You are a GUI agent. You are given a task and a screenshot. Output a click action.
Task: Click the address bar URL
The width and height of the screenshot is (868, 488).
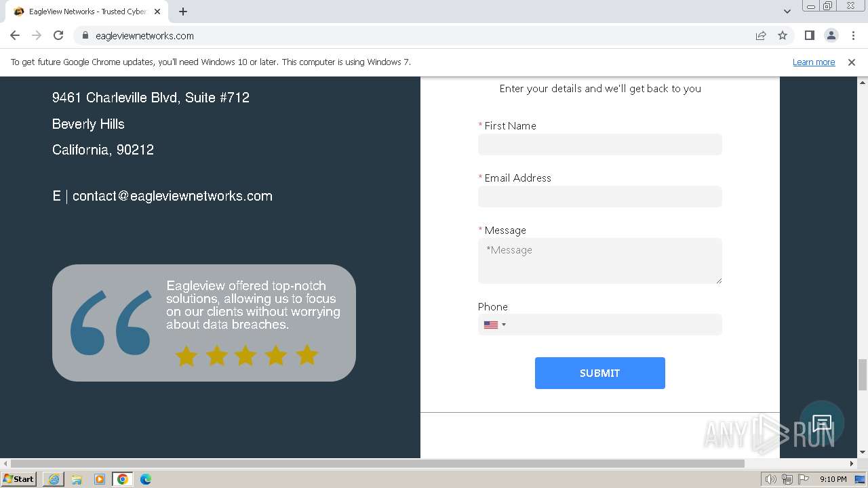[x=144, y=36]
